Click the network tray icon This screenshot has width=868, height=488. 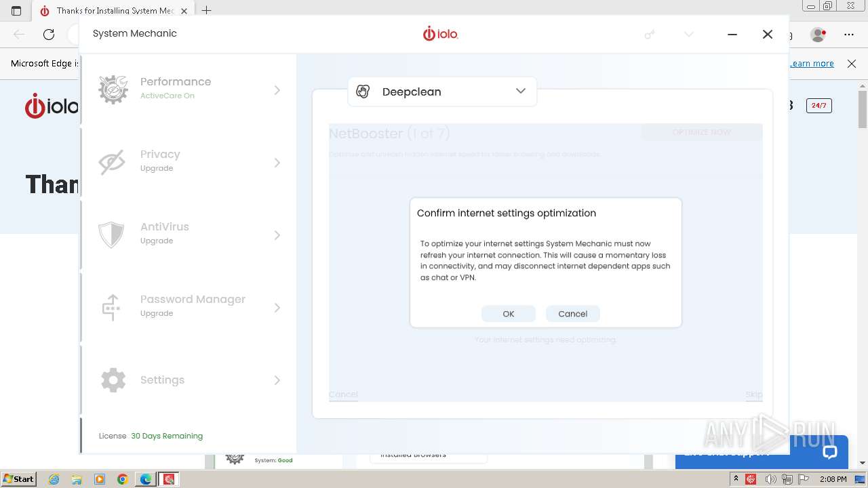click(788, 479)
